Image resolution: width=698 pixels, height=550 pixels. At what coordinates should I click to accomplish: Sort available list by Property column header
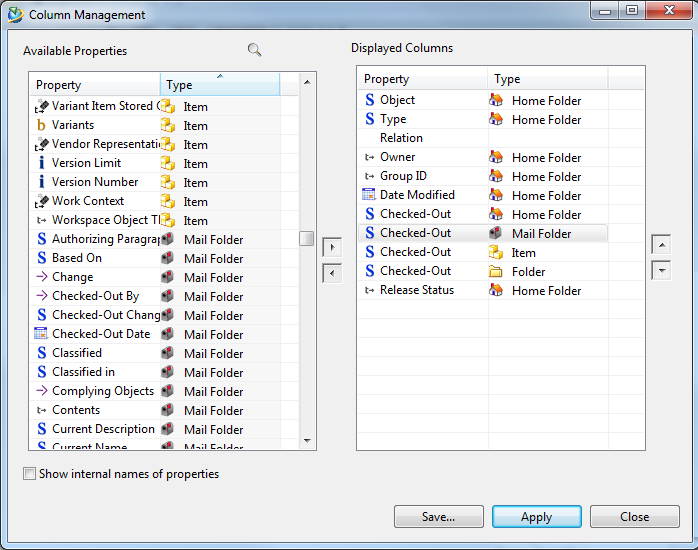point(95,85)
